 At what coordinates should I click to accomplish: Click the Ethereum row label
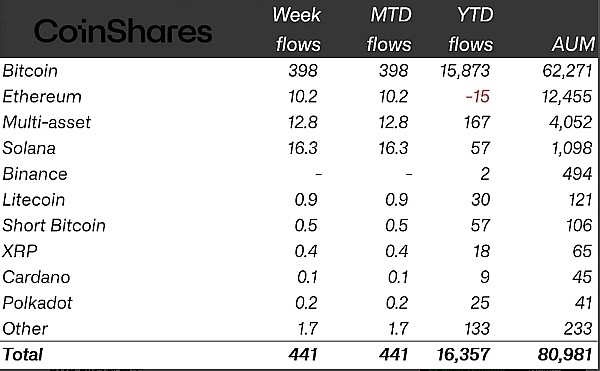click(42, 97)
